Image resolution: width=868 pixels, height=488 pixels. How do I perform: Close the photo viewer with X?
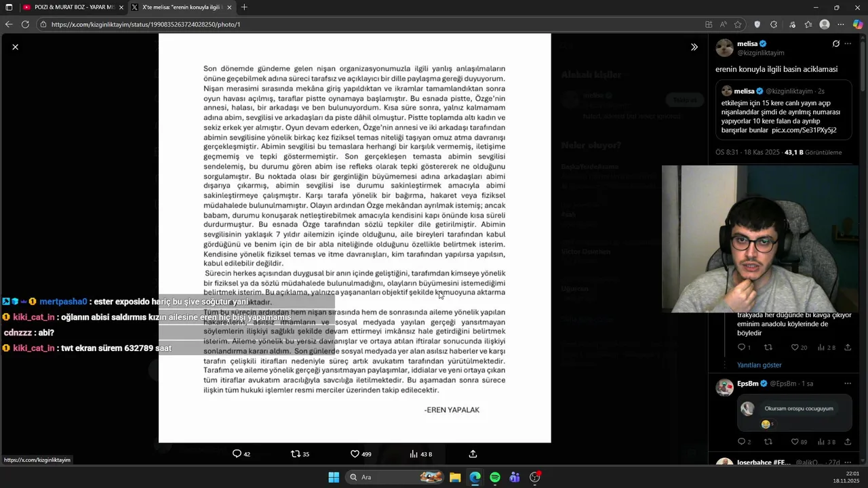(15, 47)
